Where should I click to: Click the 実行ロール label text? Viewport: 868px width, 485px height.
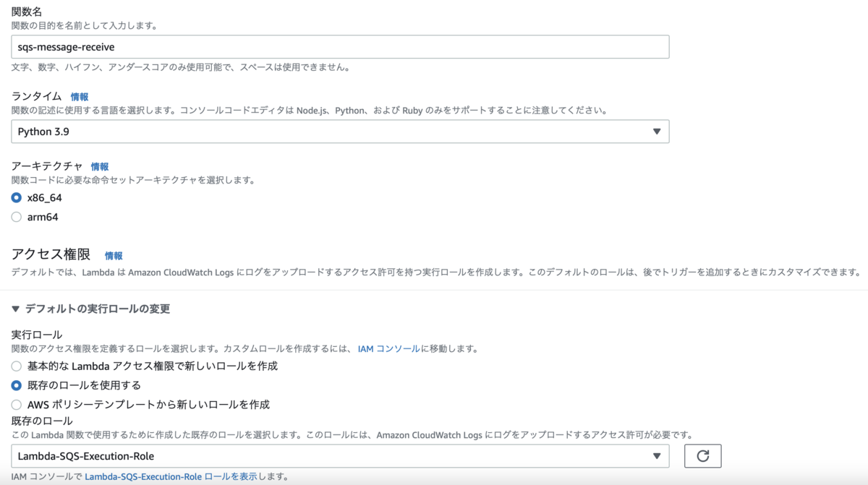coord(37,335)
